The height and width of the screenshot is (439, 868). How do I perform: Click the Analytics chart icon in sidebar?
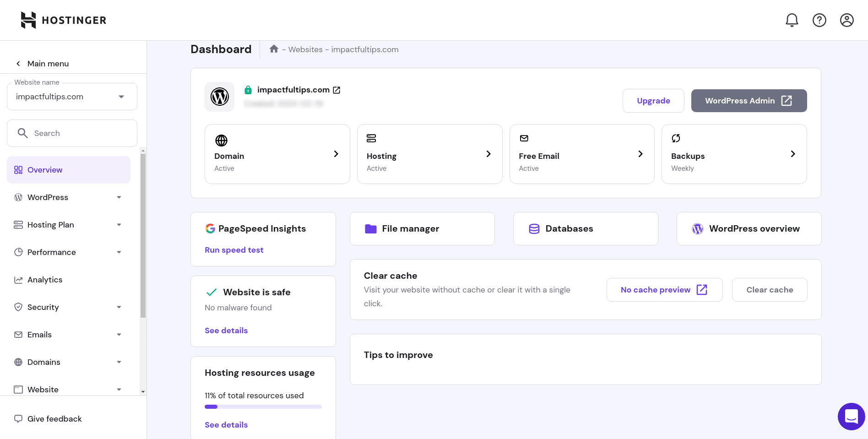[18, 280]
